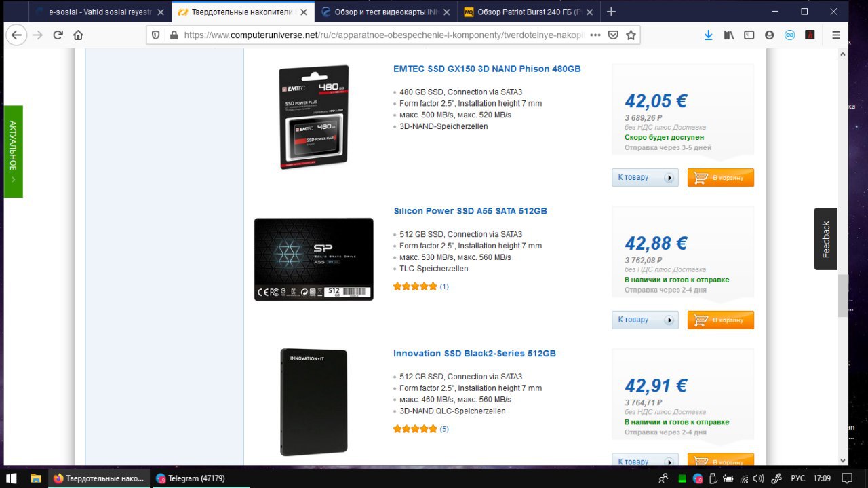
Task: Click the 42,88 € price
Action: pyautogui.click(x=656, y=244)
